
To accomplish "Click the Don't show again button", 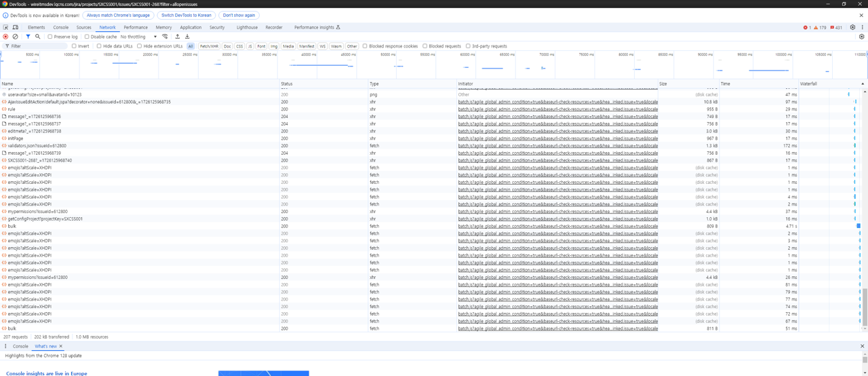I will (239, 15).
